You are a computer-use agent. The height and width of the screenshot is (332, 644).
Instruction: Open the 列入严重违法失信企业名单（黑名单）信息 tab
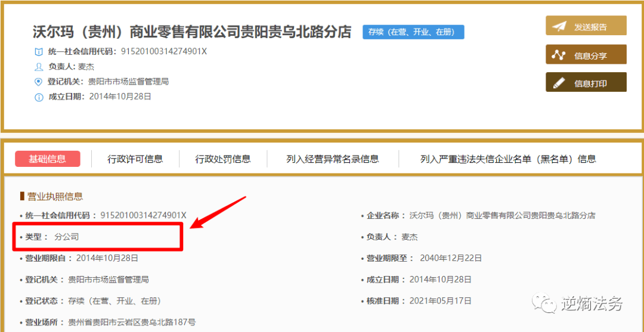[508, 159]
